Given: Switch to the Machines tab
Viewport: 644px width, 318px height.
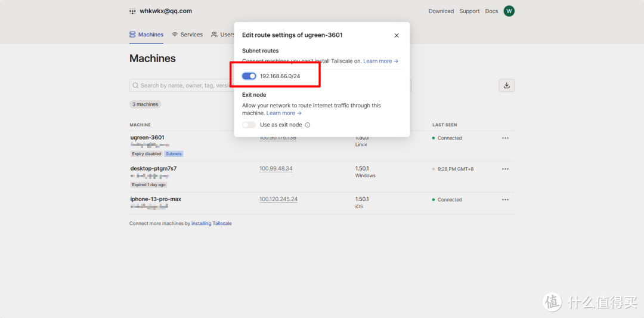Looking at the screenshot, I should coord(147,35).
